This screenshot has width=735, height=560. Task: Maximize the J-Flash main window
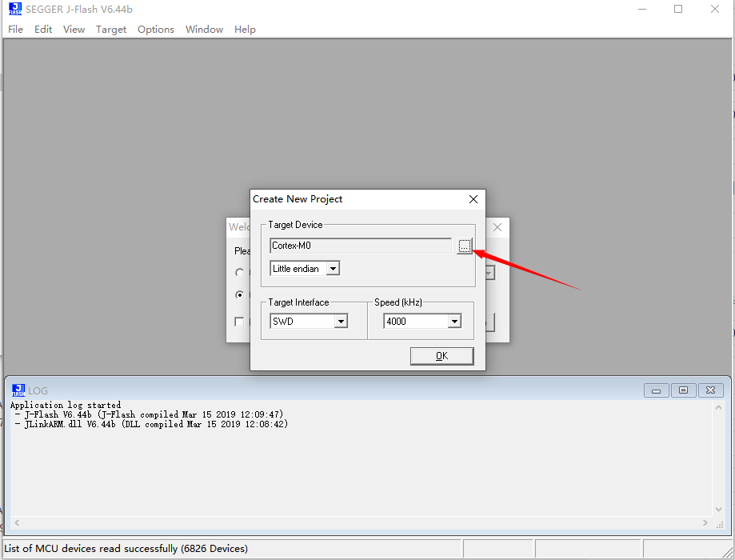click(x=678, y=9)
